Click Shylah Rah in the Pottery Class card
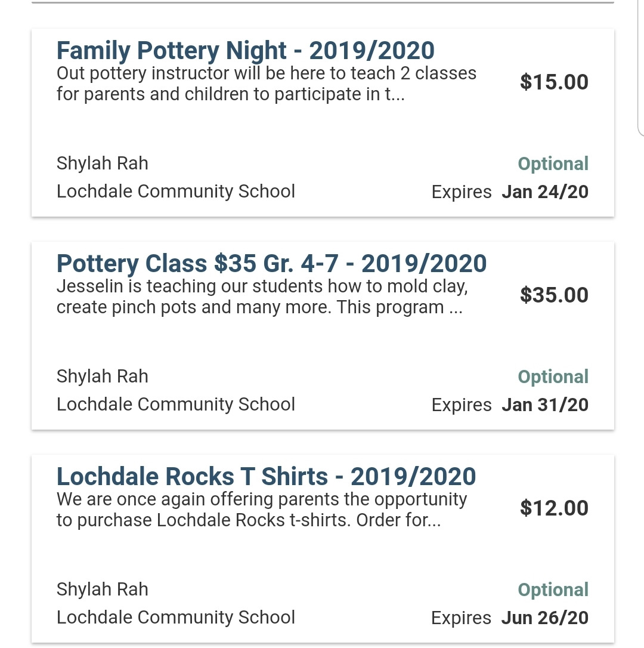644x648 pixels. tap(102, 377)
